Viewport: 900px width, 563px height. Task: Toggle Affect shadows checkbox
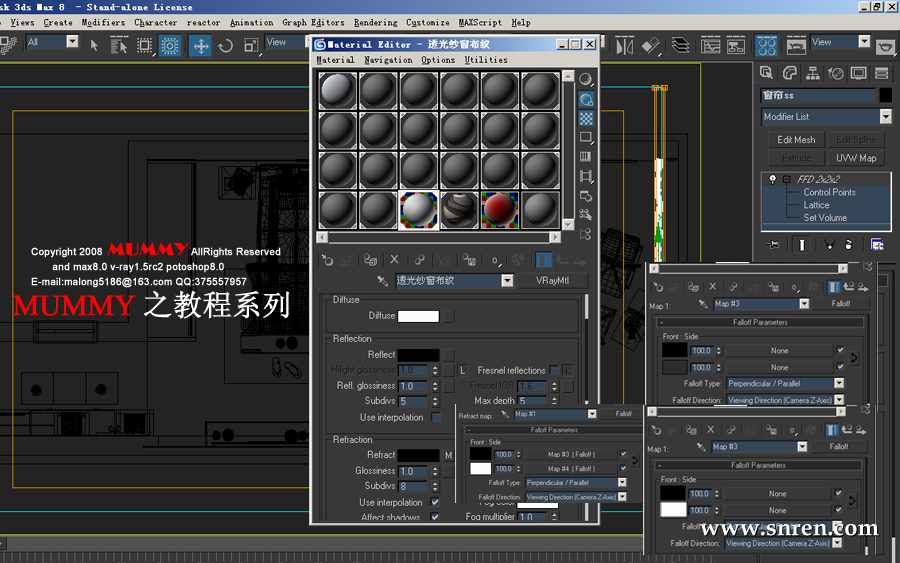click(x=435, y=517)
